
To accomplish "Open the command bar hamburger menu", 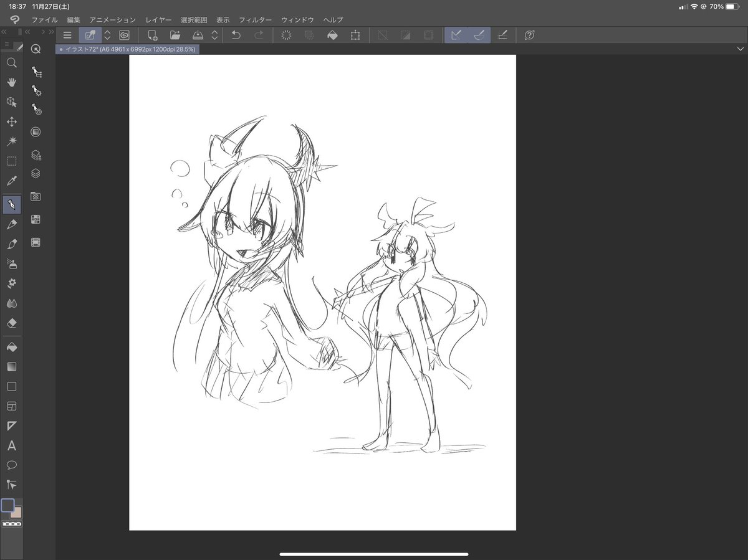I will click(67, 36).
